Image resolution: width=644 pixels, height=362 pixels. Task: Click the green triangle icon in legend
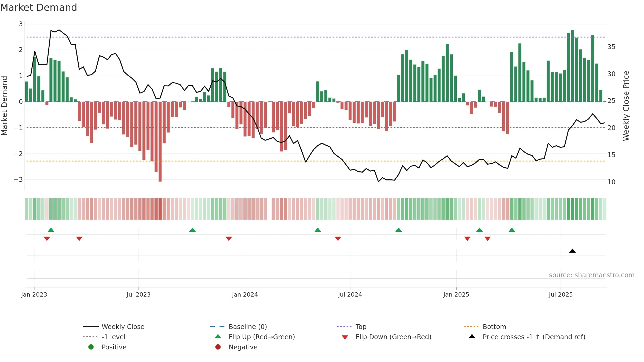[218, 336]
